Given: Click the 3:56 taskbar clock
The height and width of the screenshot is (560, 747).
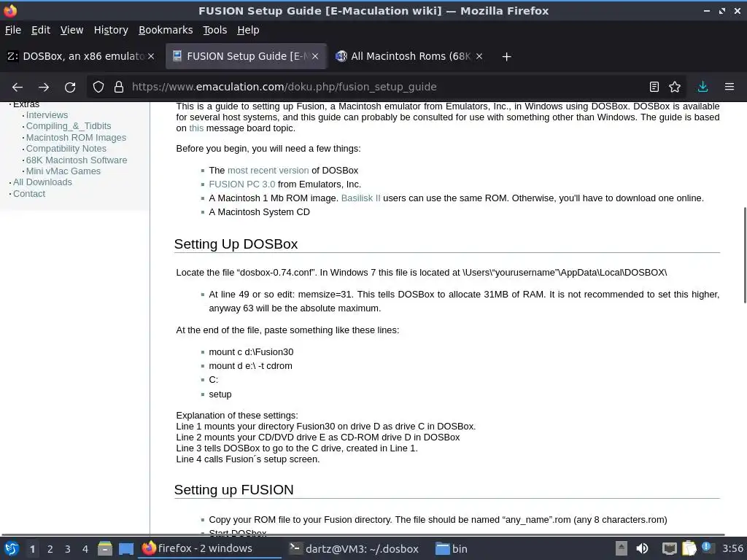Looking at the screenshot, I should (x=732, y=548).
